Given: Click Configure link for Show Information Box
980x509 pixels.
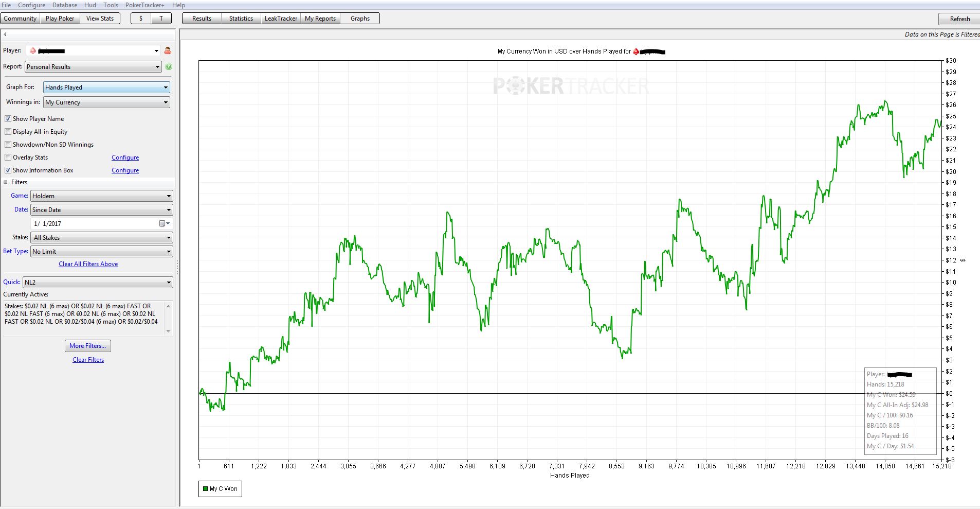Looking at the screenshot, I should (x=125, y=170).
